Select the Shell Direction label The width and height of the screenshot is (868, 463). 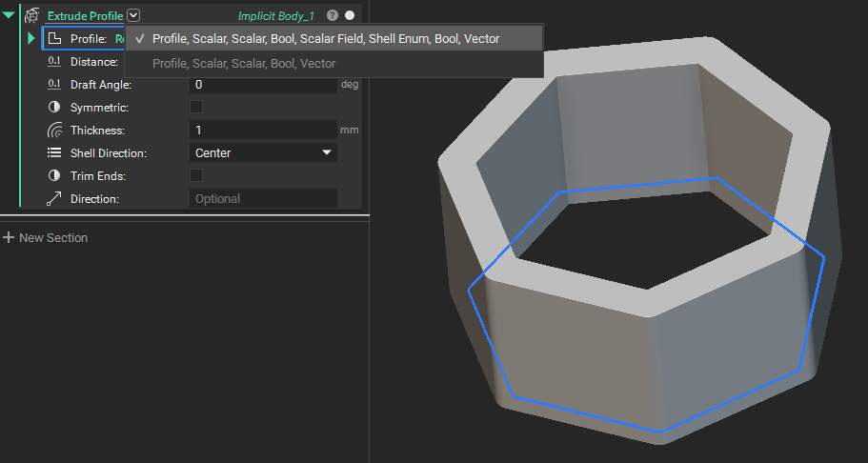pyautogui.click(x=109, y=153)
